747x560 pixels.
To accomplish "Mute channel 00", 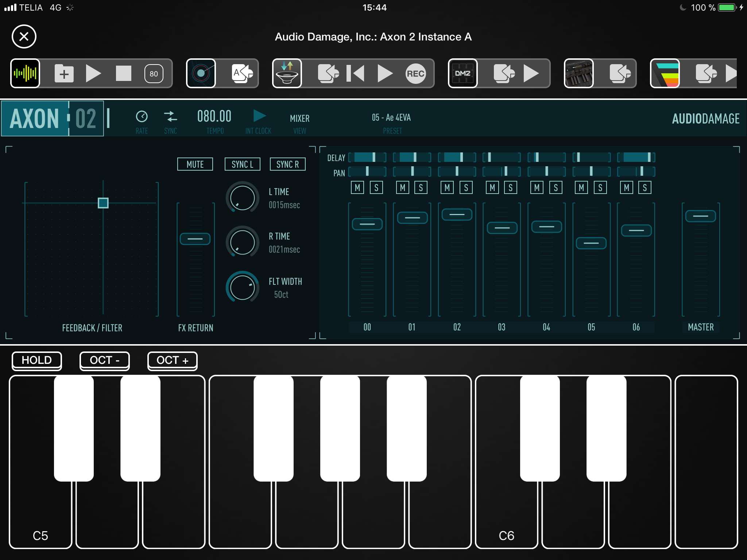I will (357, 188).
